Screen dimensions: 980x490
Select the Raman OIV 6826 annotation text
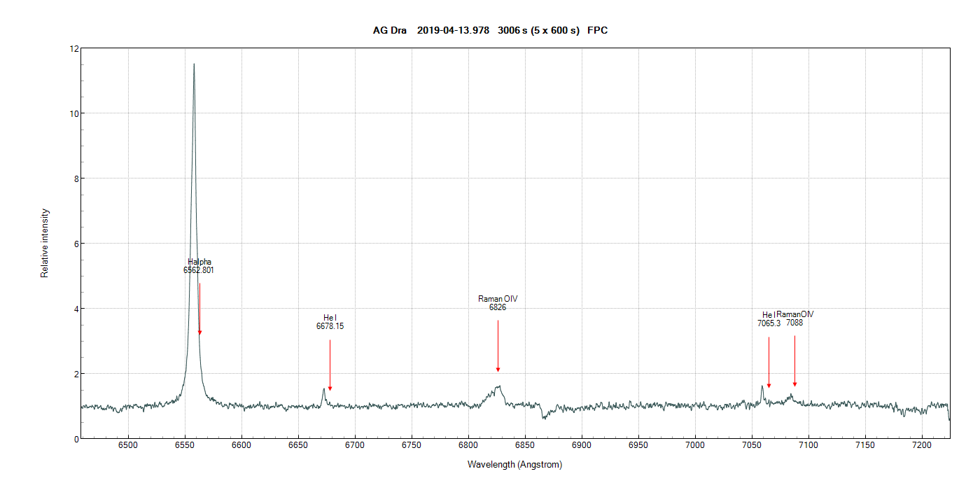tap(498, 303)
